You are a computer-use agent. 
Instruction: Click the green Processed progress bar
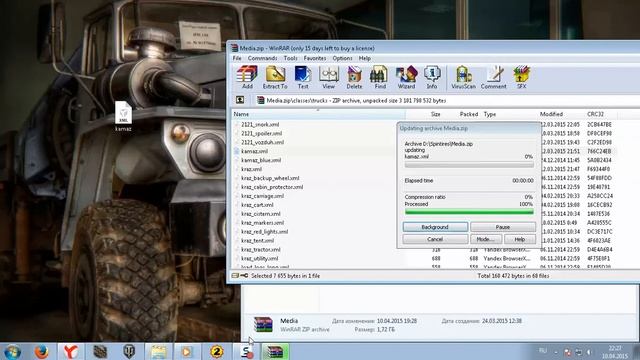click(x=469, y=212)
